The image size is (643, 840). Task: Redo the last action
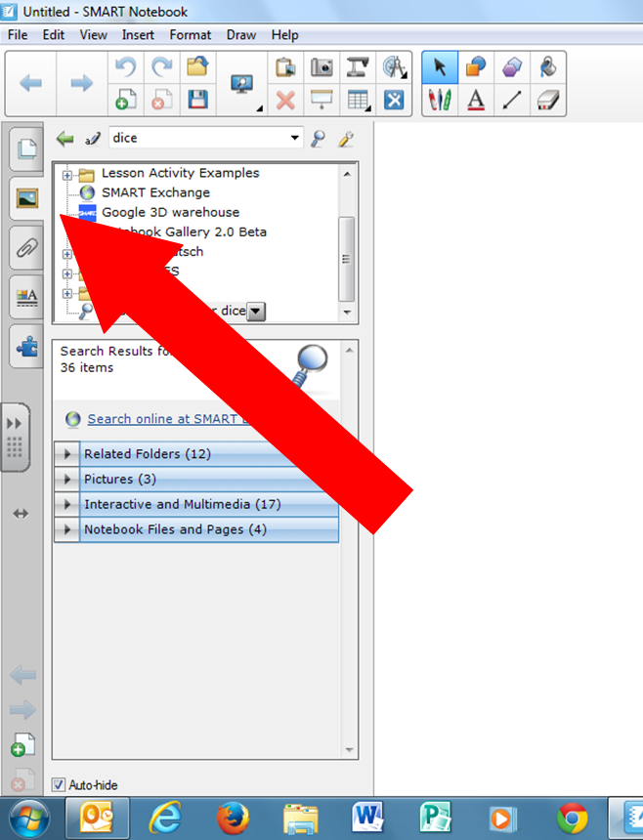(x=162, y=67)
